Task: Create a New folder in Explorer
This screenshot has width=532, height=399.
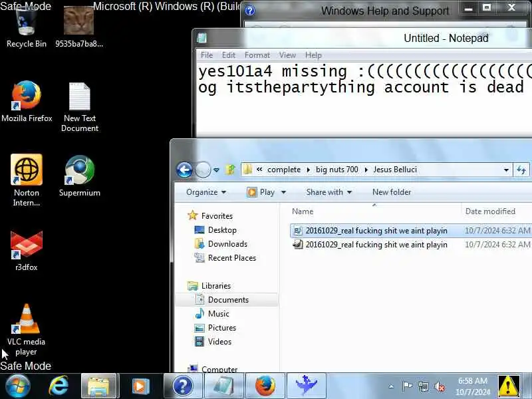Action: (392, 192)
